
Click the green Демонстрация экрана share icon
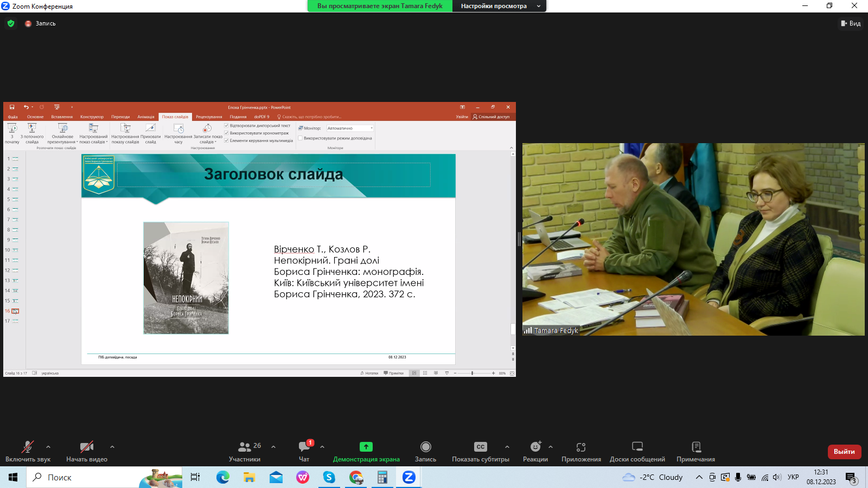point(366,447)
